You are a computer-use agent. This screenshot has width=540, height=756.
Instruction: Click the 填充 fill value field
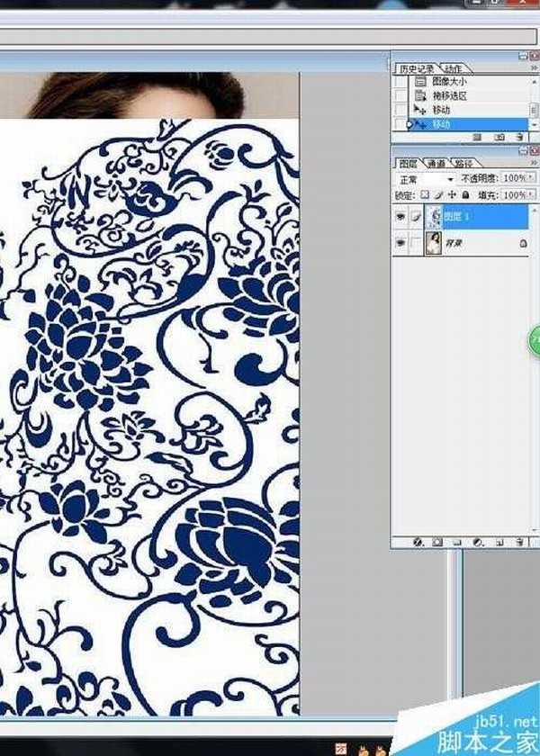click(514, 194)
